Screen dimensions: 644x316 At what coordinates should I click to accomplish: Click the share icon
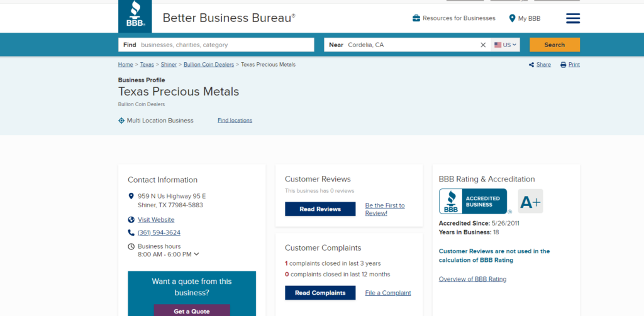coord(531,65)
